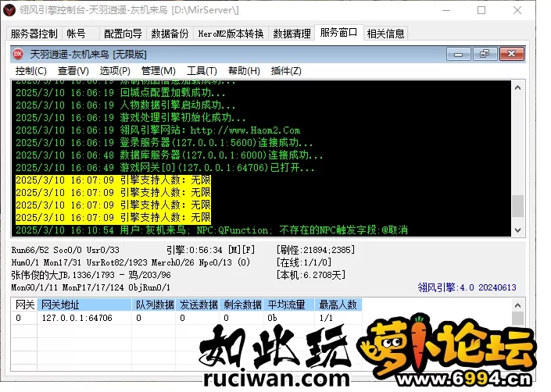Viewport: 551px width, 392px height.
Task: Select the 服务窗口 tab
Action: click(x=338, y=33)
